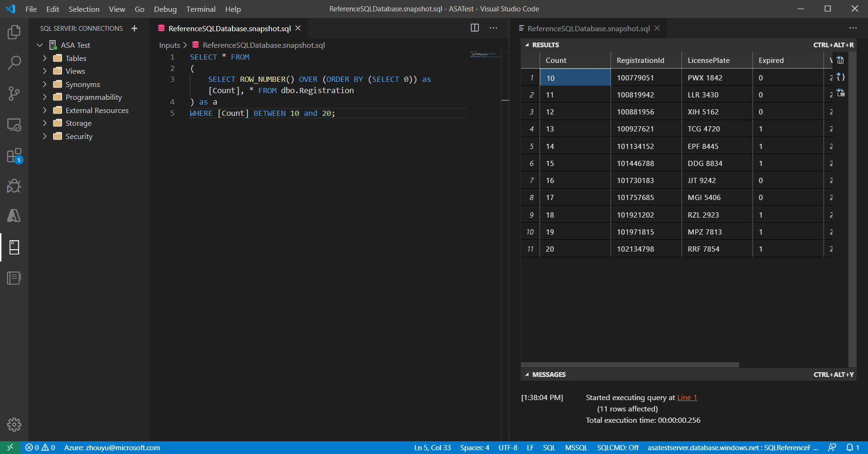Expand the Security folder
The height and width of the screenshot is (454, 868).
coord(45,136)
